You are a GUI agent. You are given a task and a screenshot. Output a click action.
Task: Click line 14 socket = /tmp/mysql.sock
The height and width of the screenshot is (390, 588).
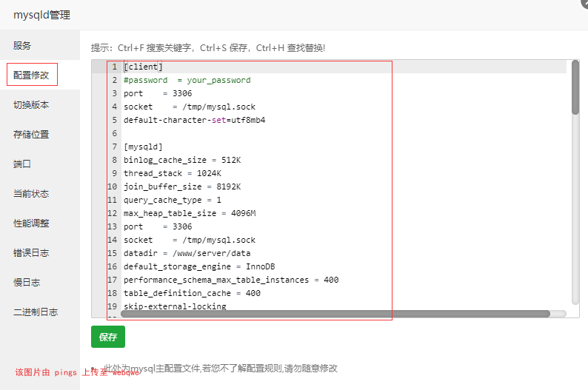pos(190,240)
